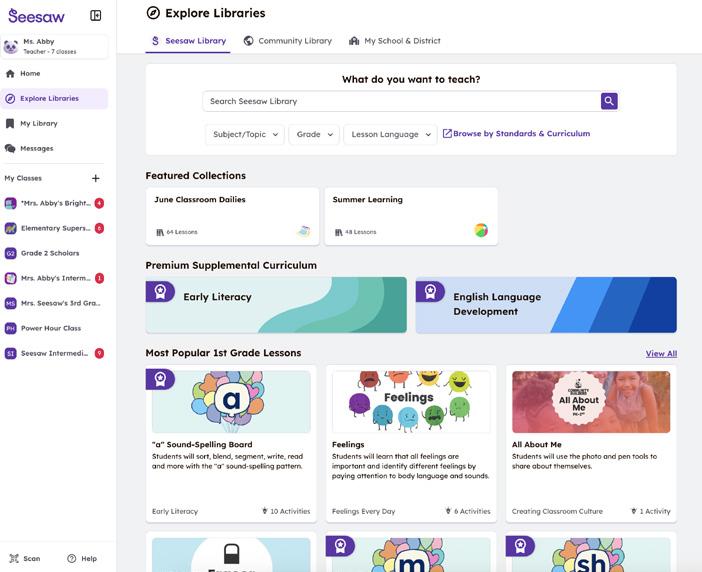Switch to the Community Library tab
The width and height of the screenshot is (702, 572).
click(x=287, y=41)
